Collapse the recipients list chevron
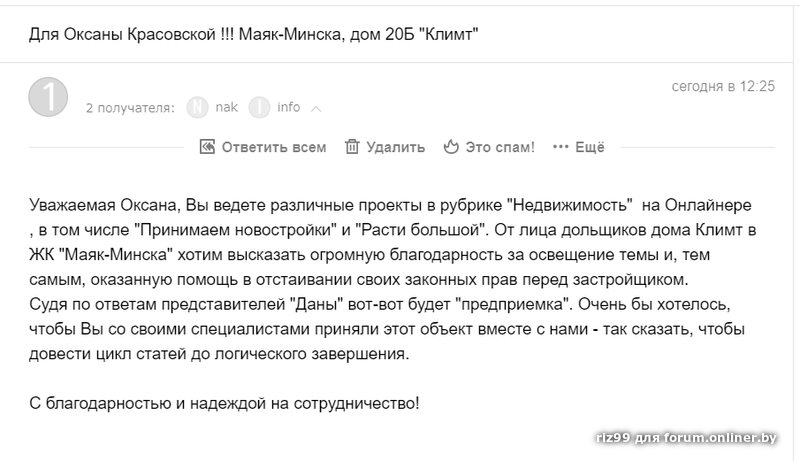800x461 pixels. click(x=316, y=108)
